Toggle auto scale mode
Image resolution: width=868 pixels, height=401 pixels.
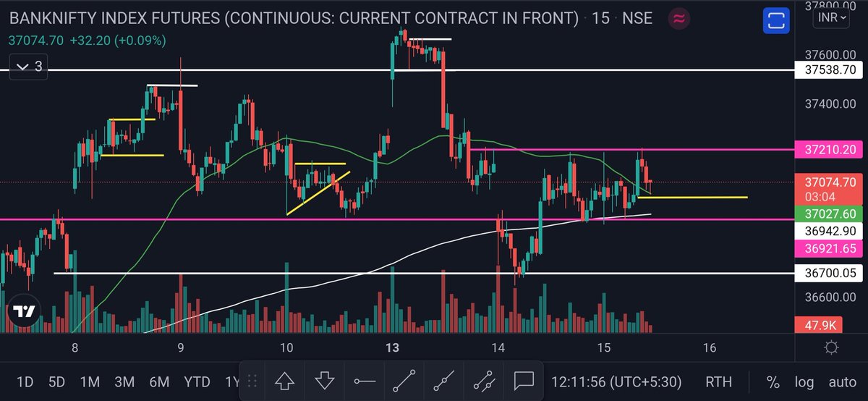point(842,381)
